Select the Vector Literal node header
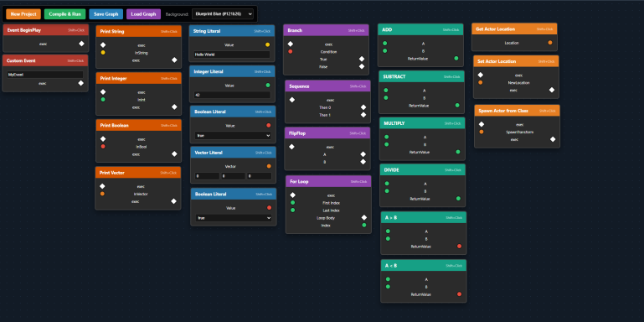This screenshot has width=644, height=322. point(234,153)
